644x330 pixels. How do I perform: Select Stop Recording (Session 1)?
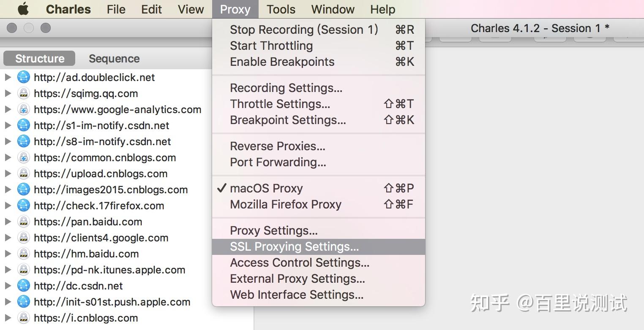[318, 30]
